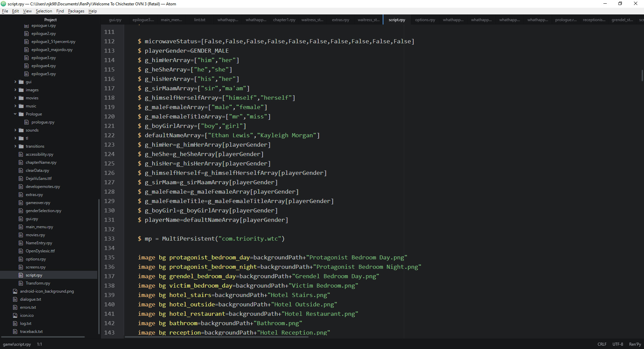Click the image icon next to android-icon_background.png
644x349 pixels.
tap(15, 291)
